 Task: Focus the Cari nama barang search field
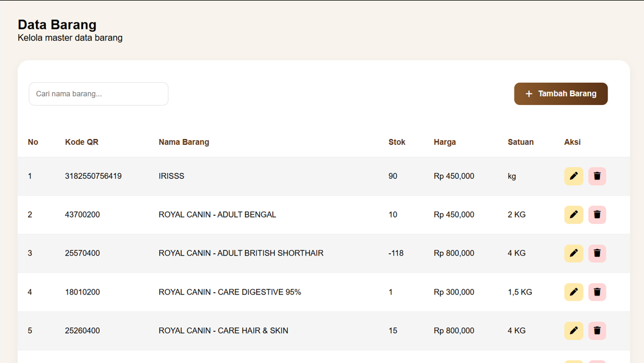click(98, 94)
